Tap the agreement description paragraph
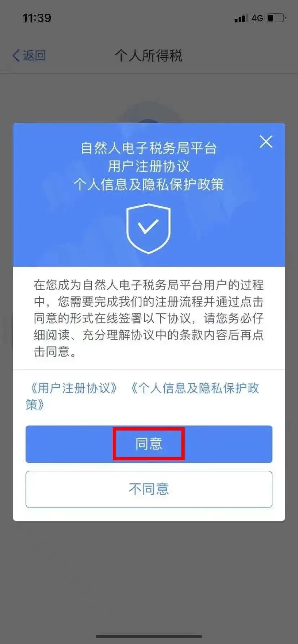 149,318
